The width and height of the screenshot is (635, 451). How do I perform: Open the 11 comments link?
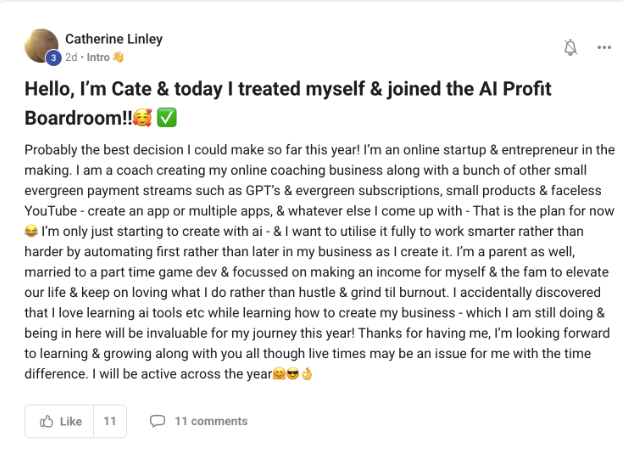coord(210,421)
